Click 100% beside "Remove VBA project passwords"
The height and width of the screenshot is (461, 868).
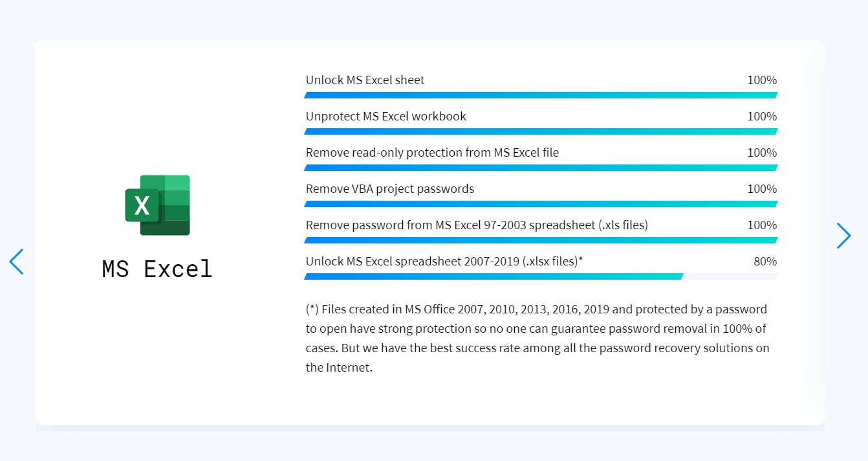[761, 189]
